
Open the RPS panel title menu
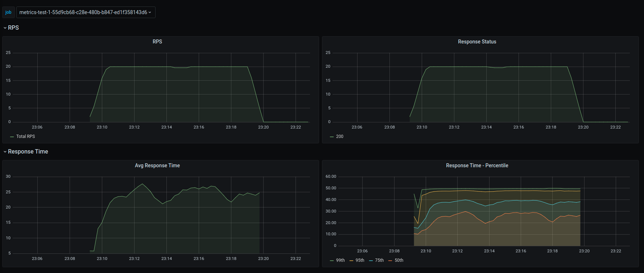coord(157,42)
